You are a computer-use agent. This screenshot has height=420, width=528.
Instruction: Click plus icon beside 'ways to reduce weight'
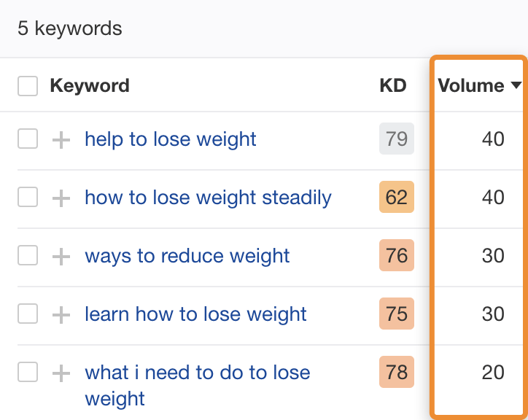61,256
